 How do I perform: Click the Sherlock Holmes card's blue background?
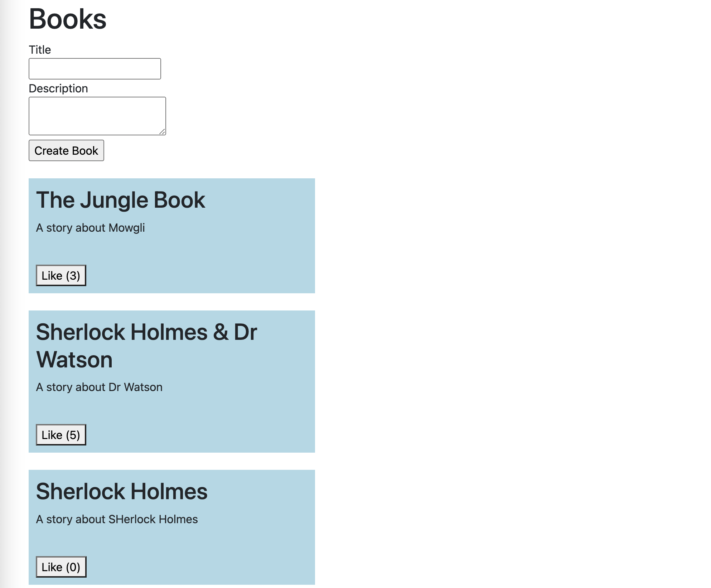pyautogui.click(x=251, y=548)
